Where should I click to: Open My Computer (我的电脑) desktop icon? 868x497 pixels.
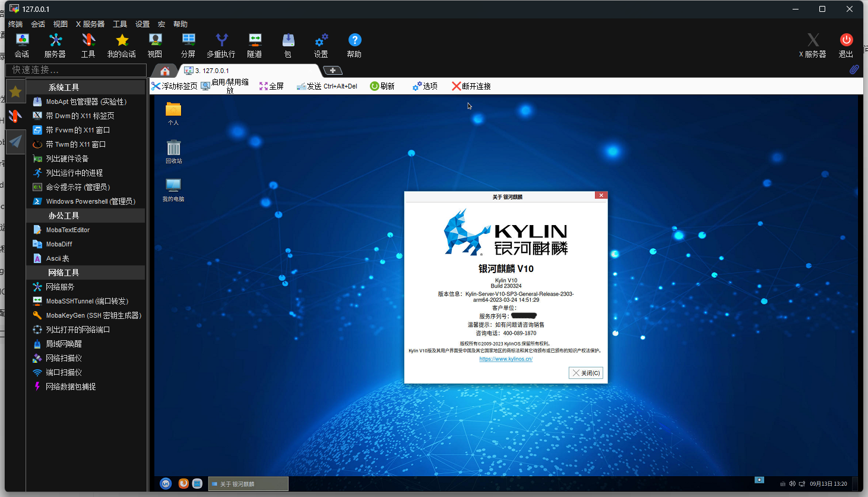[173, 189]
